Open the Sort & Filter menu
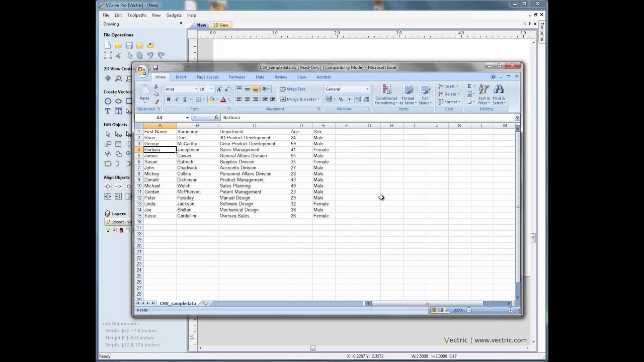Image resolution: width=644 pixels, height=362 pixels. (x=484, y=95)
